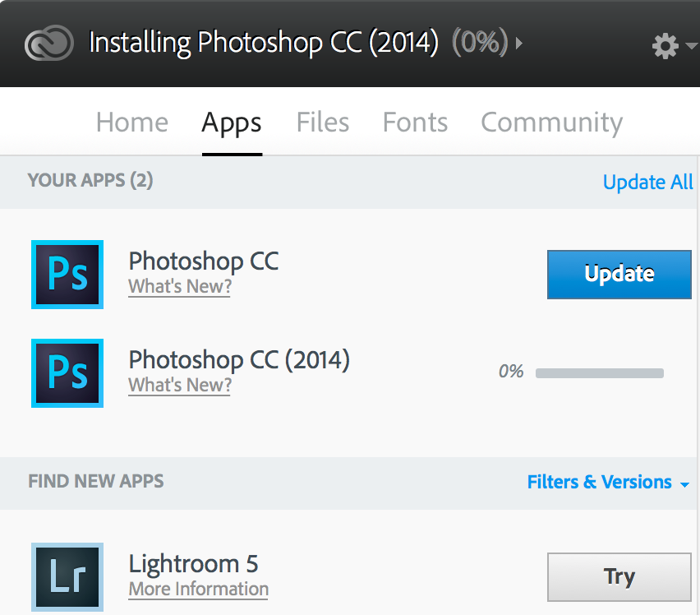Open the Files tab

click(323, 122)
